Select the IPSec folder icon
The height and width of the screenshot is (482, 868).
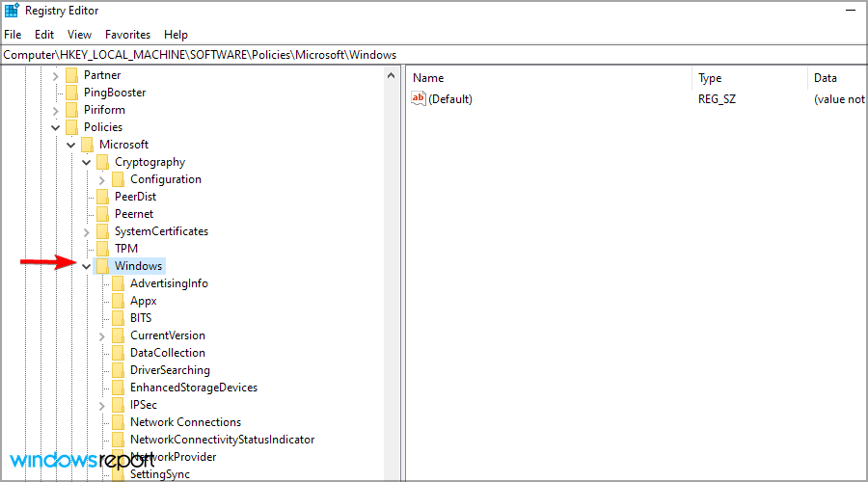click(x=119, y=405)
